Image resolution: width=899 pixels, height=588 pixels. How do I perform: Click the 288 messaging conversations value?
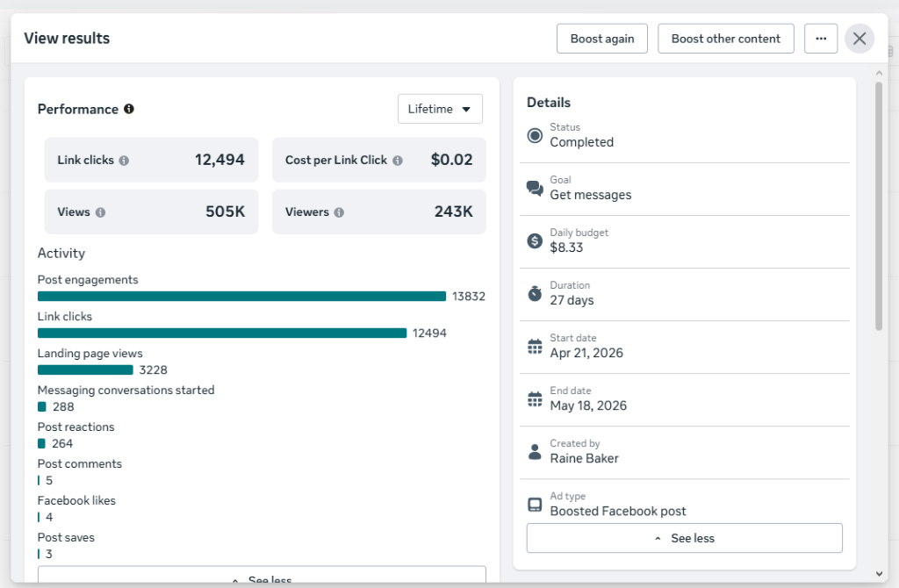point(63,407)
